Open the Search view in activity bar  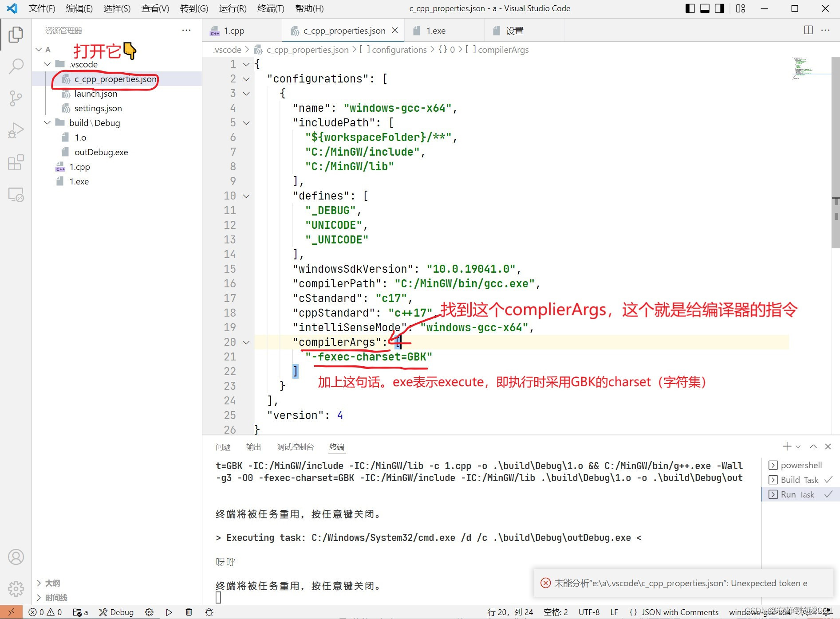pyautogui.click(x=16, y=67)
